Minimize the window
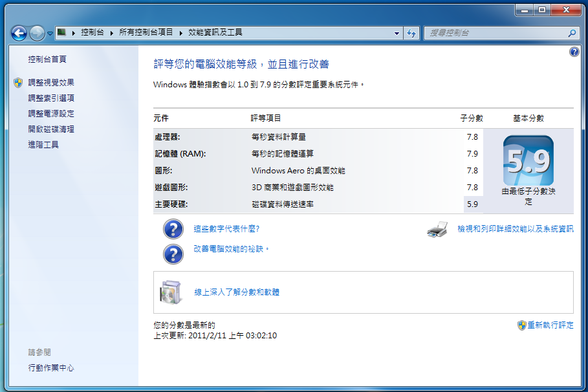The image size is (588, 392). tap(524, 10)
